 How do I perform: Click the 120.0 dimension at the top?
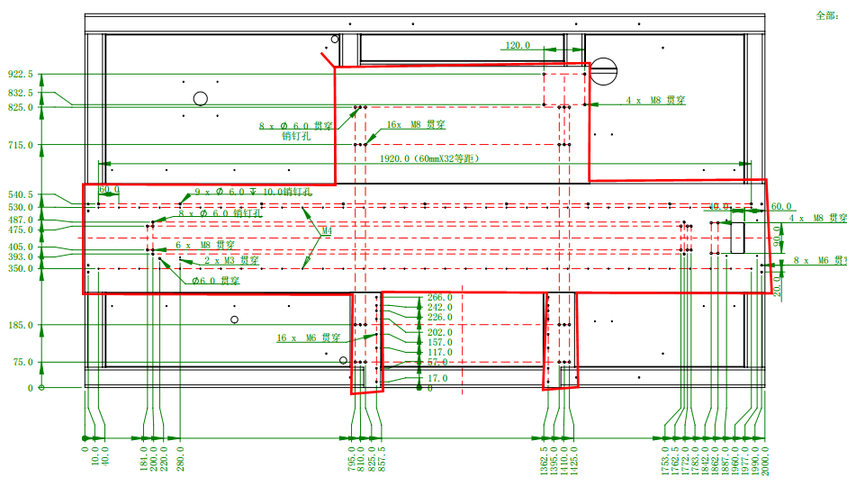tap(518, 45)
